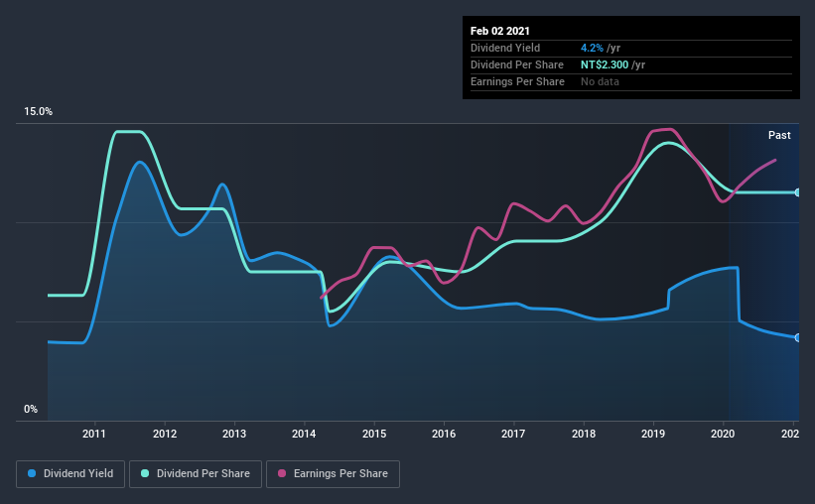815x504 pixels.
Task: Toggle the Dividend Yield legend button
Action: point(70,474)
